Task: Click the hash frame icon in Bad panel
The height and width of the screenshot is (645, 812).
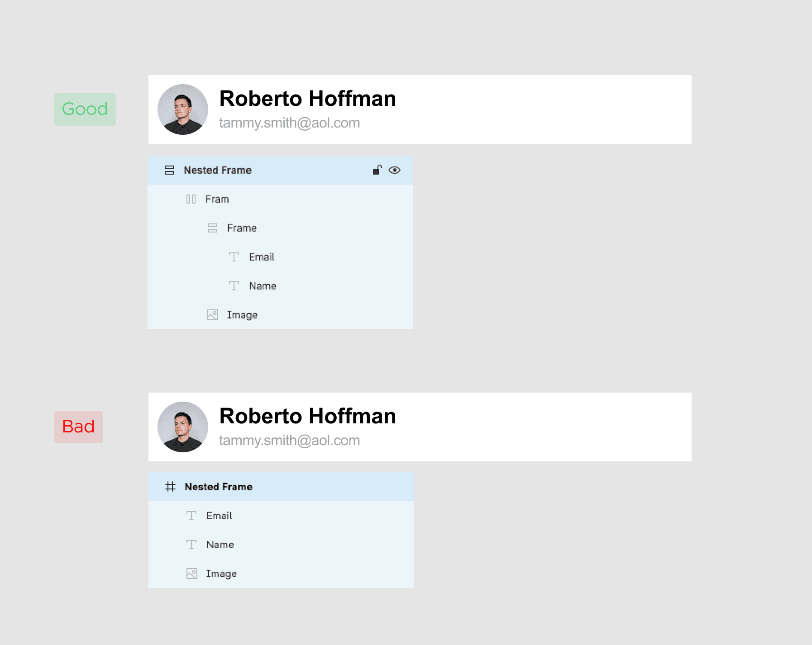Action: [170, 487]
